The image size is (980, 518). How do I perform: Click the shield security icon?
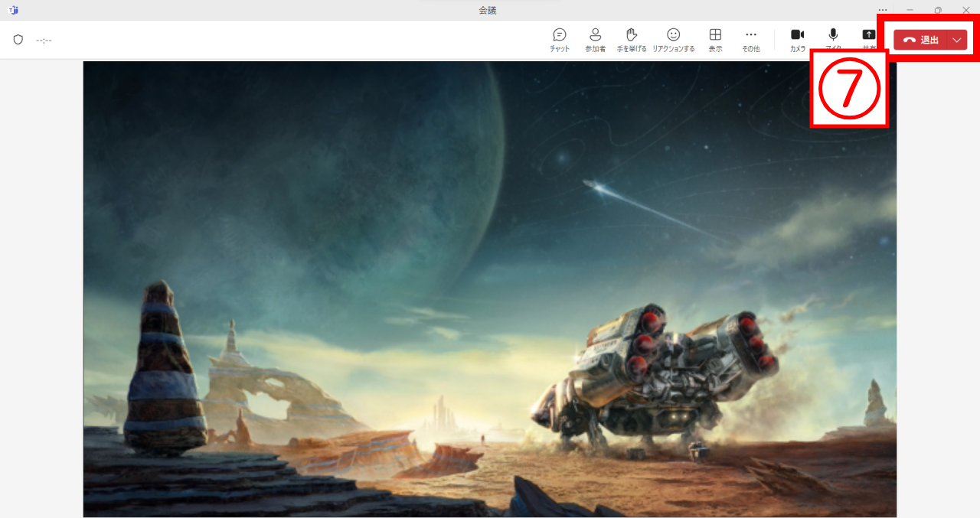pos(18,40)
